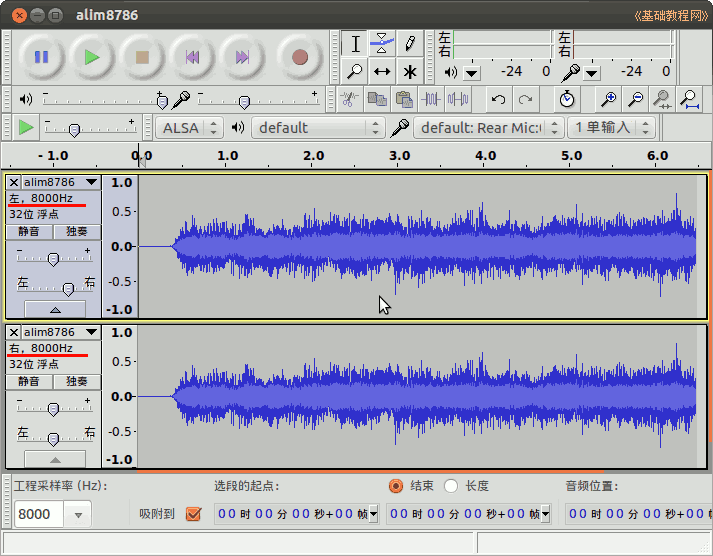
Task: Mute the right 8000Hz track
Action: (29, 381)
